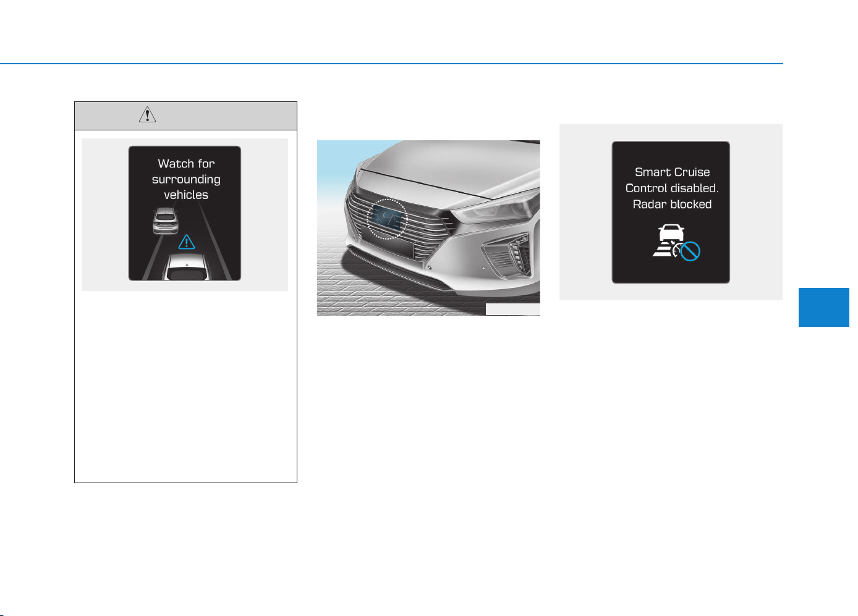The width and height of the screenshot is (858, 616).
Task: Click the white vehicle ahead in the lane image
Action: [165, 221]
